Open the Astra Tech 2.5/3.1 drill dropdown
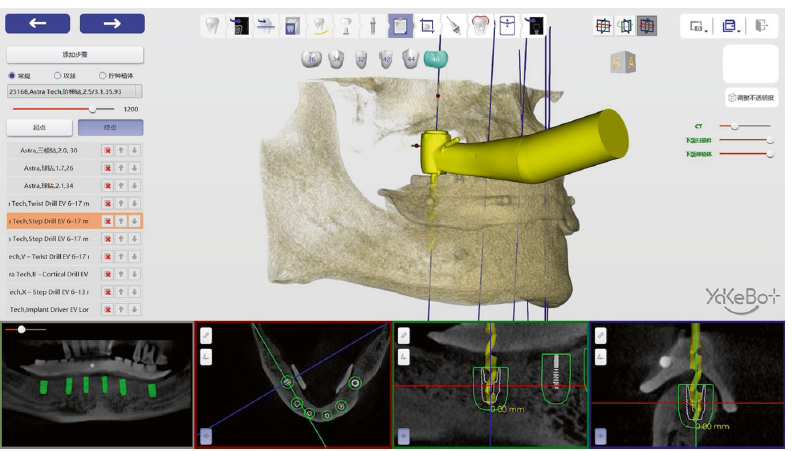This screenshot has width=792, height=451. pyautogui.click(x=75, y=91)
